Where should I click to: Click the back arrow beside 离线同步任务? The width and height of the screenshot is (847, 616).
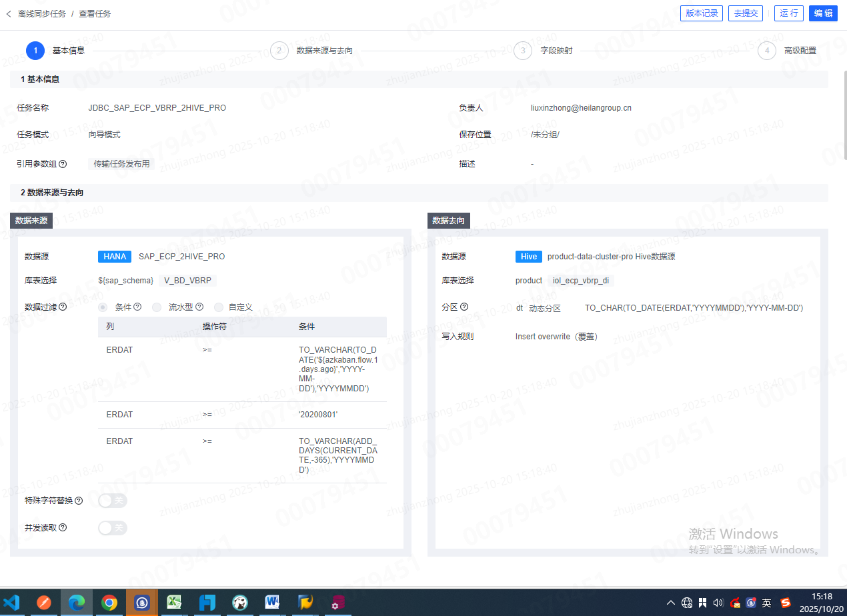tap(9, 13)
